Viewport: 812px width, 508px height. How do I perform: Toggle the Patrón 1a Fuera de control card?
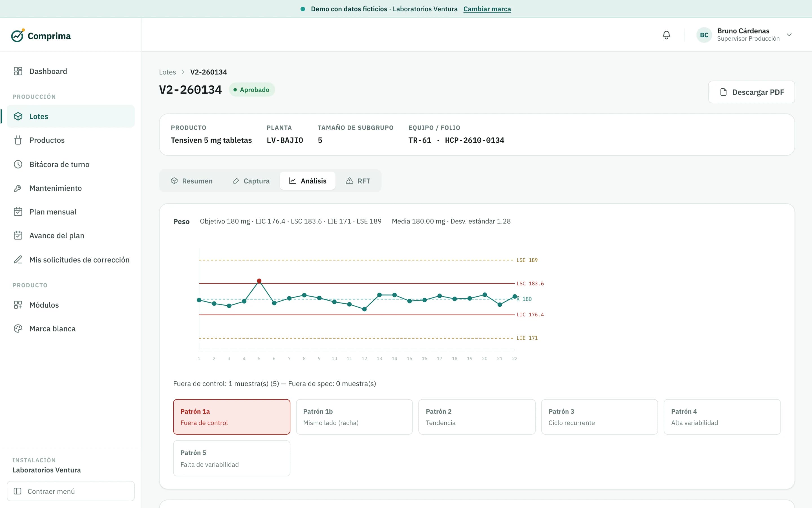coord(231,417)
